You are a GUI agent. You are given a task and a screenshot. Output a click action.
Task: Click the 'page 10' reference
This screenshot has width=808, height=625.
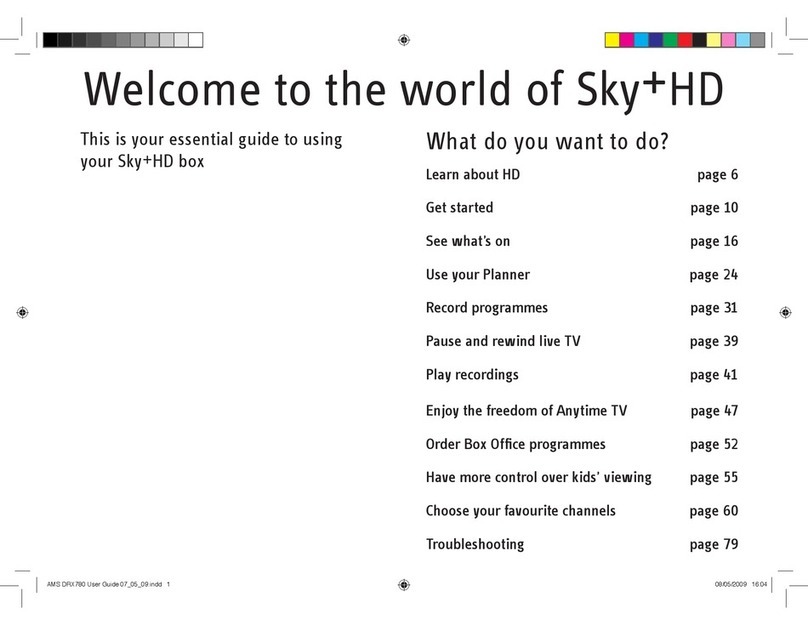(714, 208)
